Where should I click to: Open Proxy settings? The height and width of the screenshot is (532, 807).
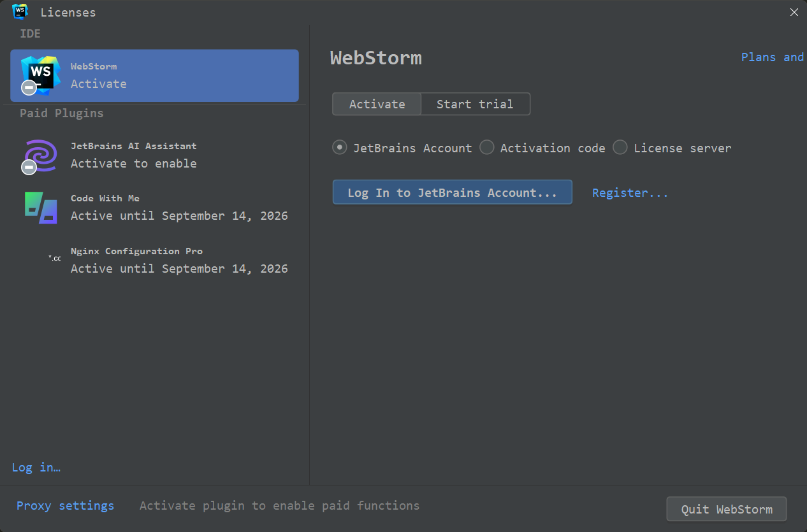click(65, 505)
